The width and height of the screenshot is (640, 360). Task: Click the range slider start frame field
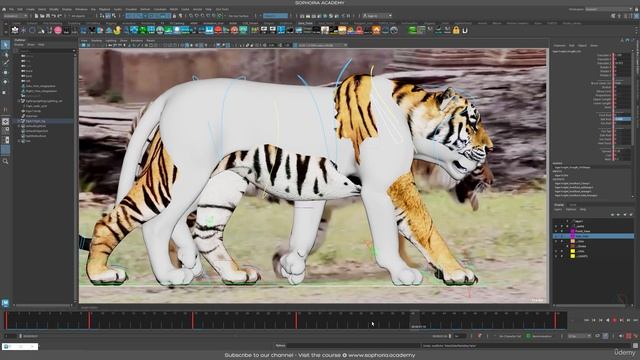11,336
